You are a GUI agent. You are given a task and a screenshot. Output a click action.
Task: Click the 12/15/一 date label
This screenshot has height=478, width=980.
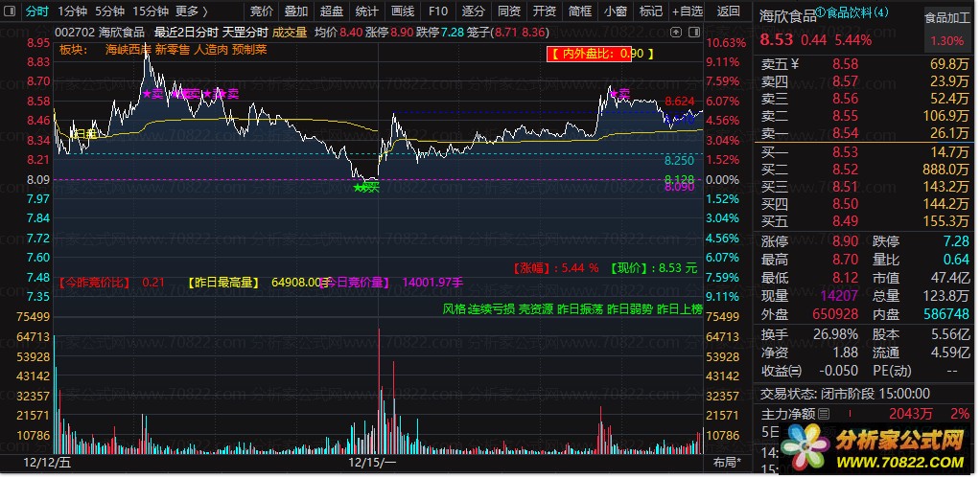coord(372,463)
